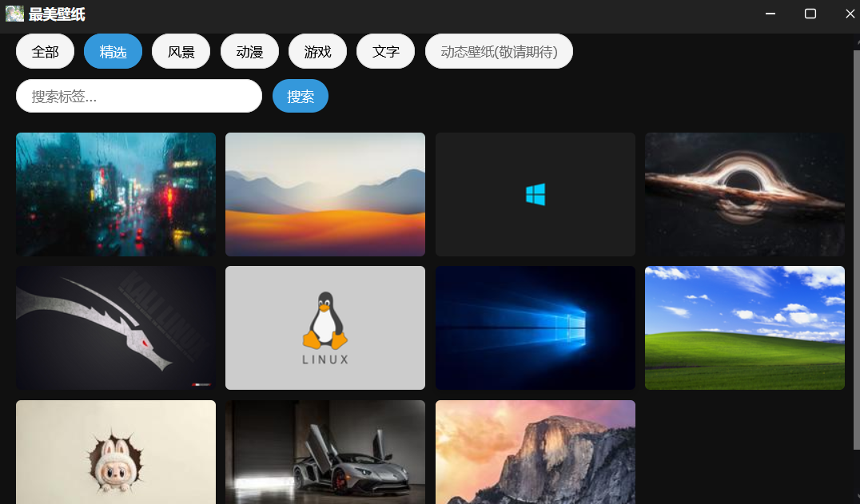Open the 文字 category
This screenshot has width=860, height=504.
tap(385, 51)
